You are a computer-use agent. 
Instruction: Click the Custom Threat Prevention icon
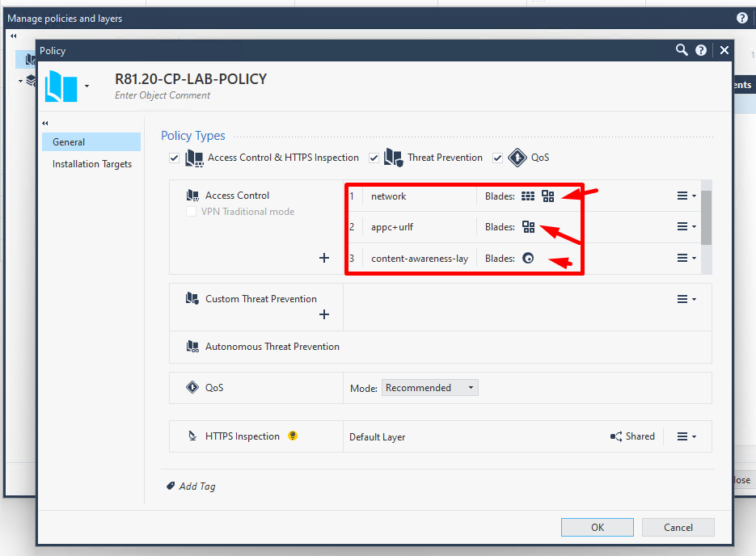point(192,299)
